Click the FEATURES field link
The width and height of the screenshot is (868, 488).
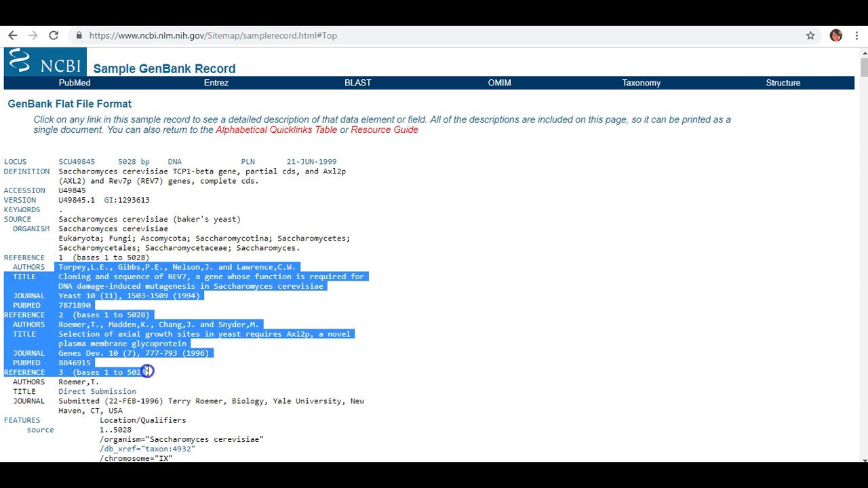tap(22, 420)
